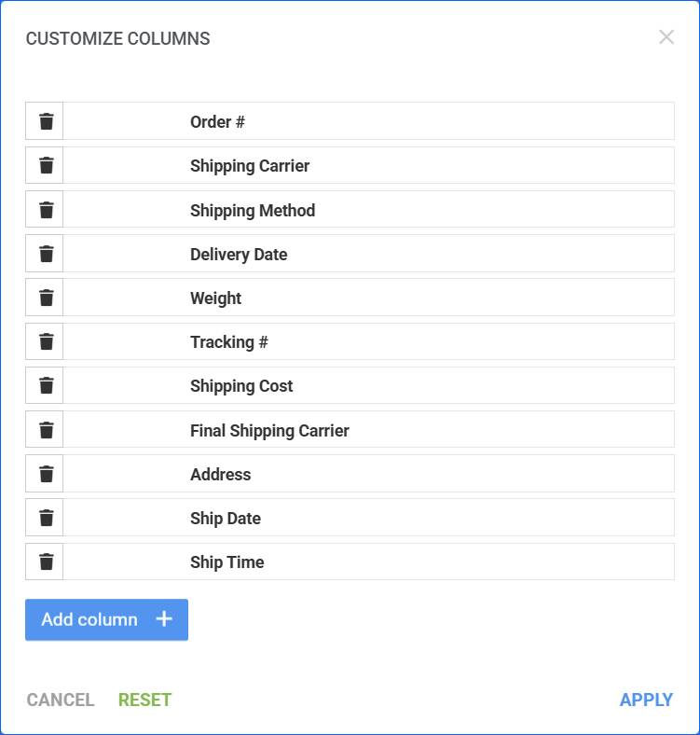Image resolution: width=700 pixels, height=735 pixels.
Task: Click the Add column button
Action: pyautogui.click(x=106, y=619)
